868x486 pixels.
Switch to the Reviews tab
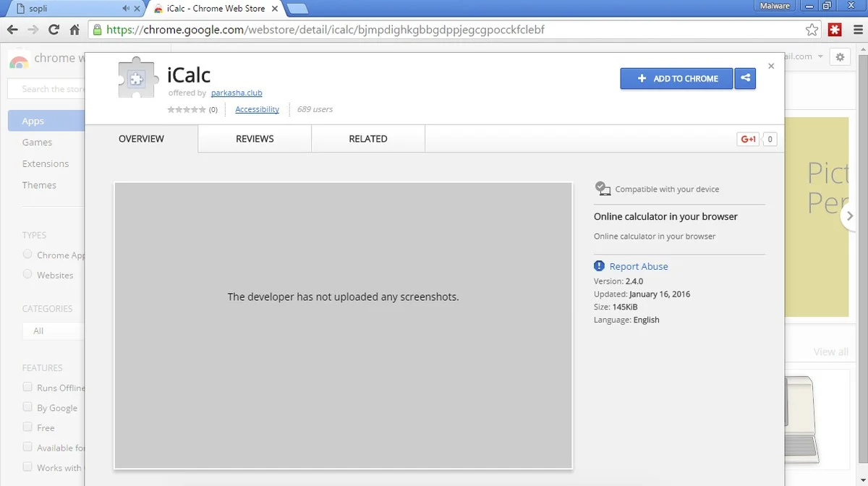255,139
